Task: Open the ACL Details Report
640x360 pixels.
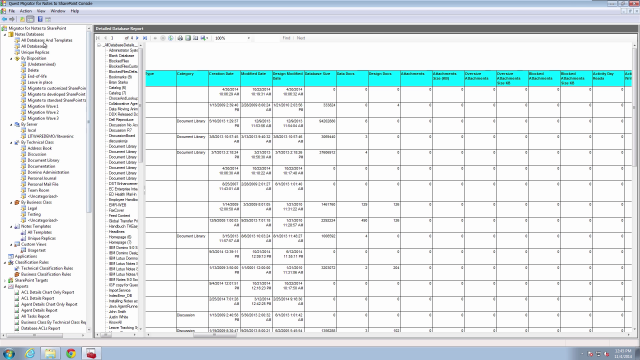Action: click(38, 298)
